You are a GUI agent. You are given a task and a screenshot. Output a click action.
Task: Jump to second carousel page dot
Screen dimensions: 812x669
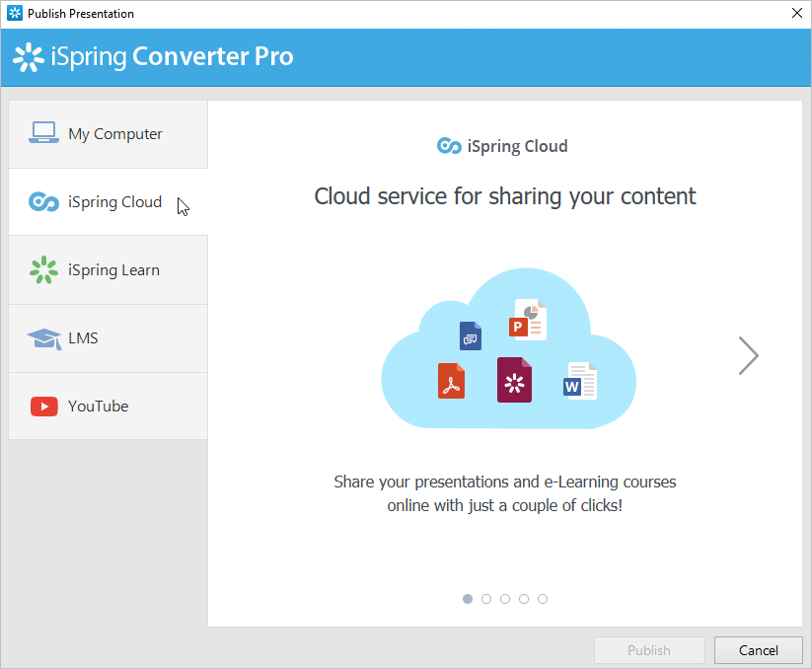[486, 599]
